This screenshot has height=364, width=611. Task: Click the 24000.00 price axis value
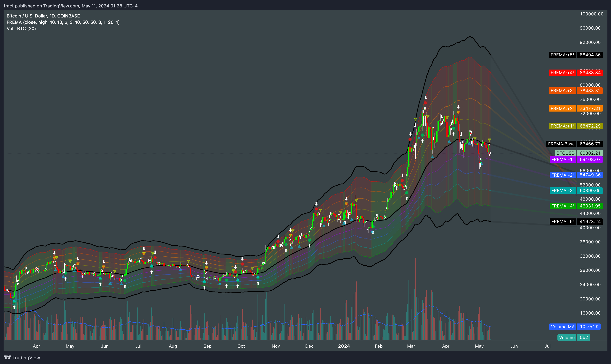click(590, 285)
